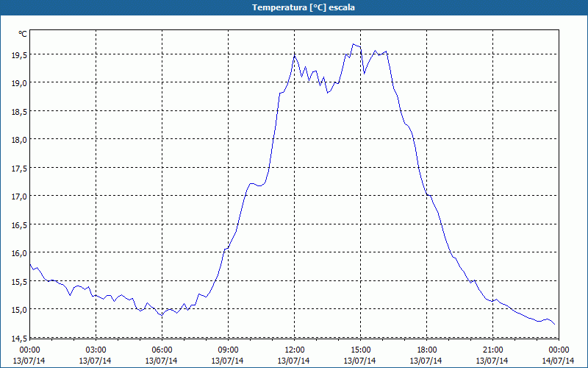Select the '14,5' temperature axis label

coord(19,339)
